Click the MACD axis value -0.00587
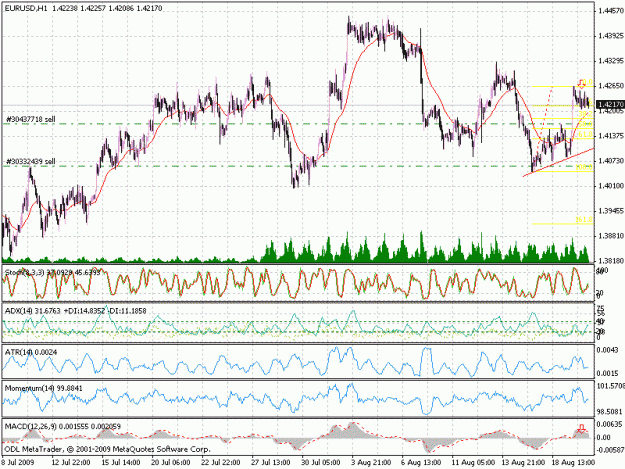 click(x=610, y=450)
